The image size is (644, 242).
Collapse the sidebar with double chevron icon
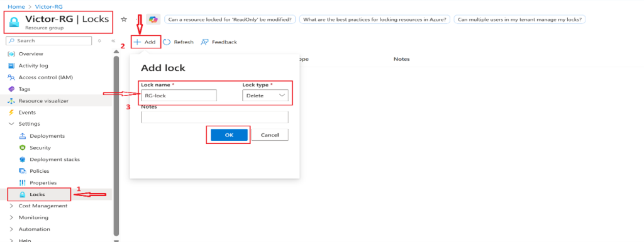[113, 41]
